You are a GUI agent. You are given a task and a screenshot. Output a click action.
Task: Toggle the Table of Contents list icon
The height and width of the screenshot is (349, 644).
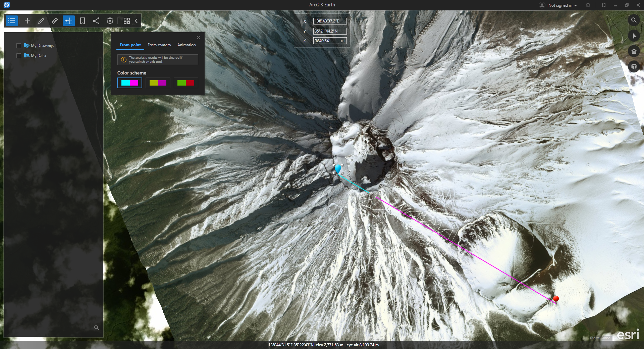coord(12,21)
